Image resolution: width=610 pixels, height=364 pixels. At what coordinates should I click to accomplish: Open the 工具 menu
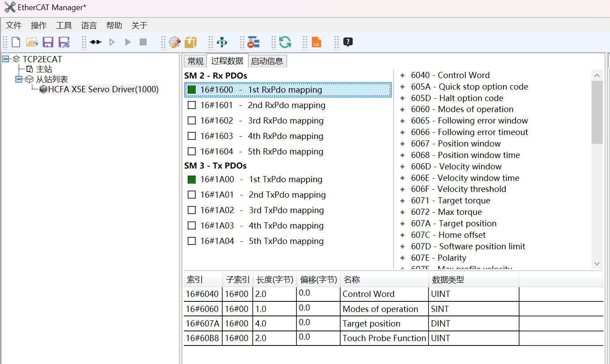tap(64, 26)
